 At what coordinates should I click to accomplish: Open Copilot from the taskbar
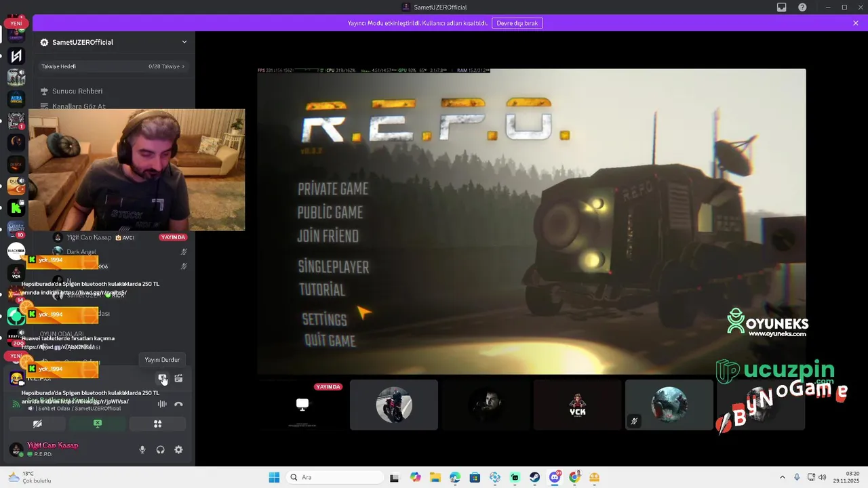pyautogui.click(x=415, y=477)
